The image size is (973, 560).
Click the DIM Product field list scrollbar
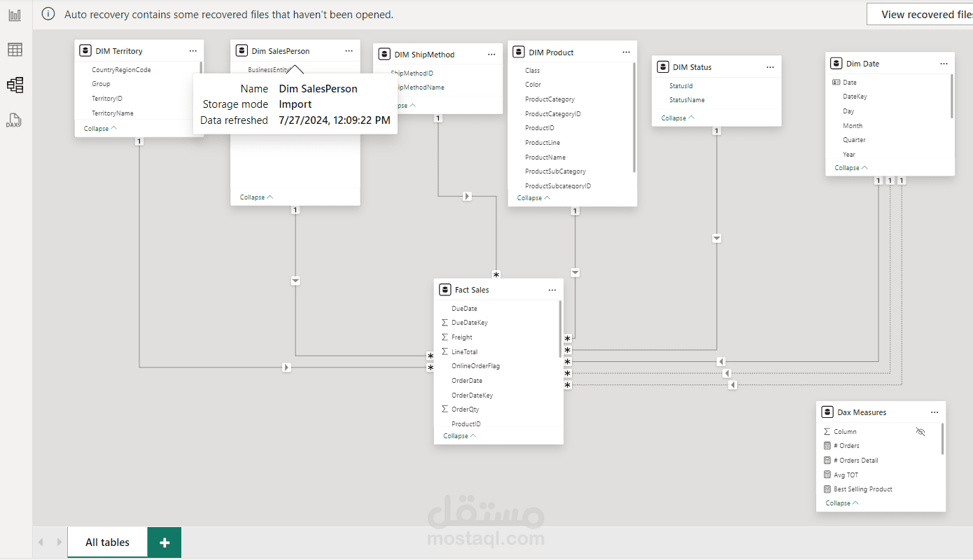click(x=634, y=118)
